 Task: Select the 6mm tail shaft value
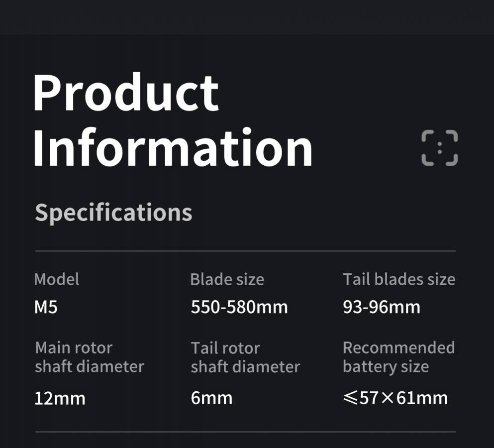point(212,398)
